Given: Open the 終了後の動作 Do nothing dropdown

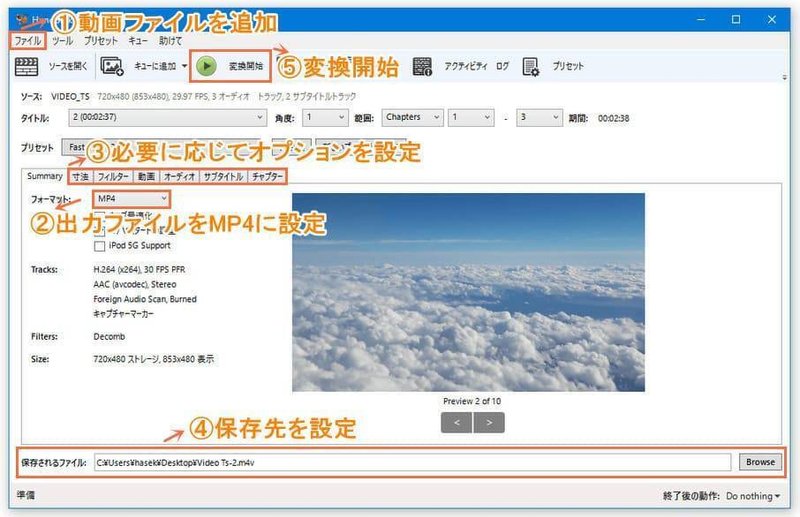Looking at the screenshot, I should (753, 496).
